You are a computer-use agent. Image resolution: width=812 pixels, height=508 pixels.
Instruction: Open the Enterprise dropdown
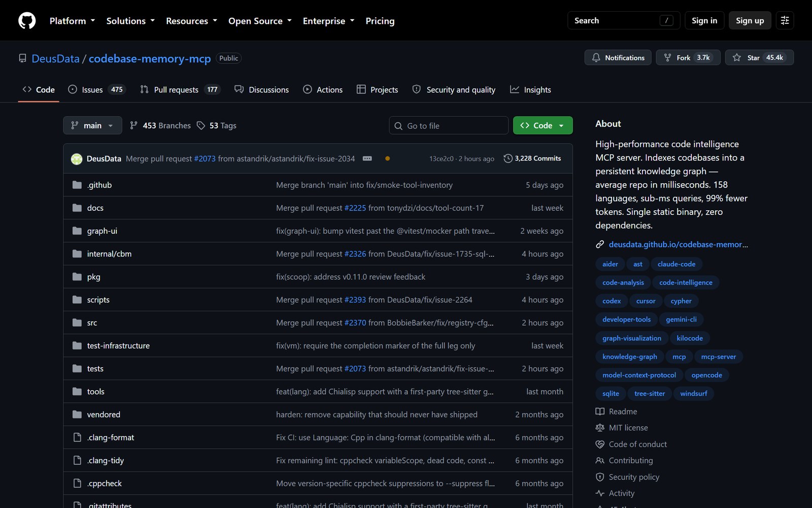point(328,21)
